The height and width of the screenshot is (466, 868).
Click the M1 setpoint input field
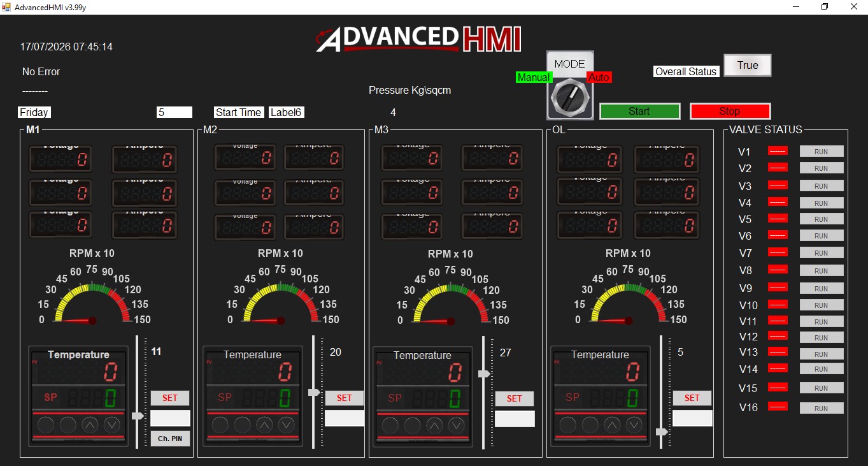coord(170,418)
